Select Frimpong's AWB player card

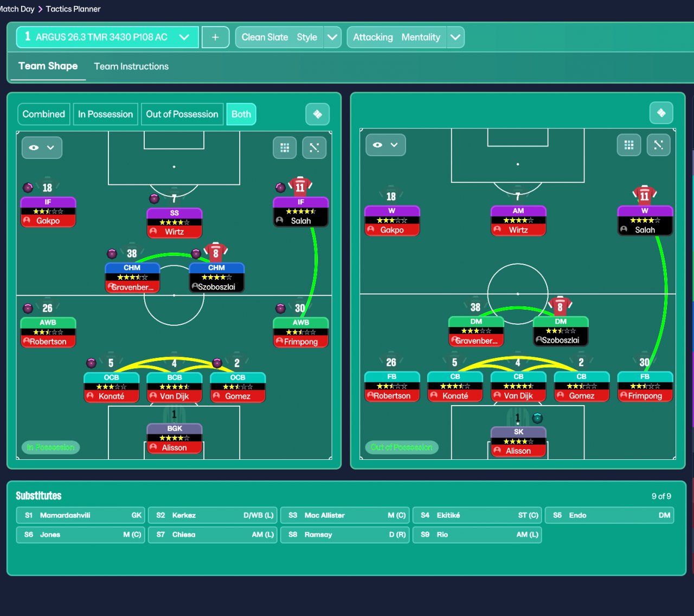[x=301, y=332]
